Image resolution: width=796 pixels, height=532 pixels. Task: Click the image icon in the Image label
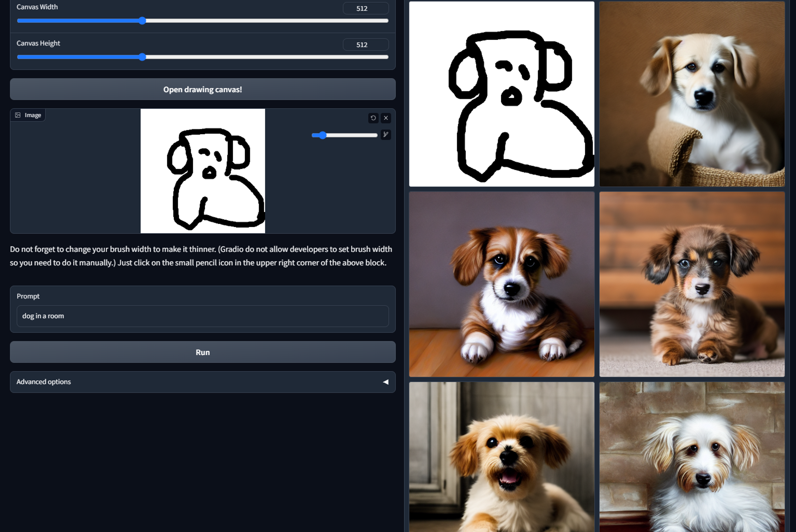click(x=18, y=115)
